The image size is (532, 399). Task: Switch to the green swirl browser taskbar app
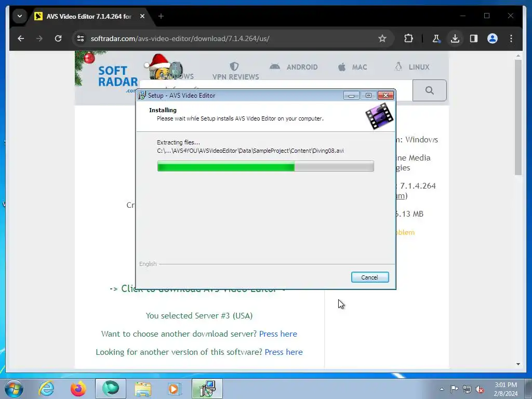[x=111, y=389]
